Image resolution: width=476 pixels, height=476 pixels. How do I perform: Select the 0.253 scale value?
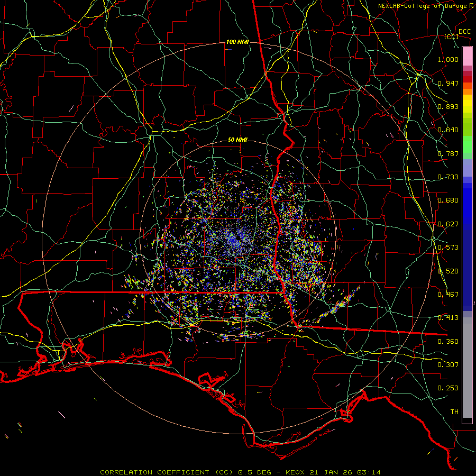[x=448, y=388]
